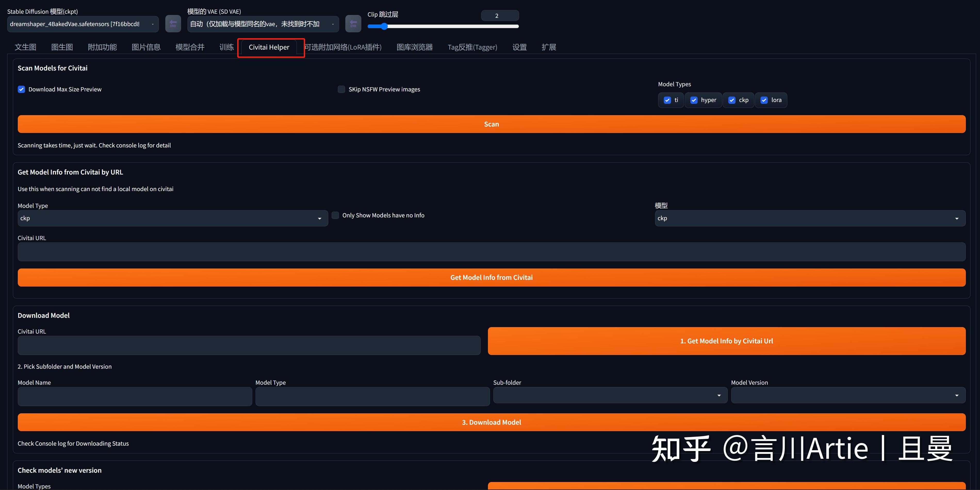
Task: Toggle Only Show Models have no Info
Action: pos(335,215)
